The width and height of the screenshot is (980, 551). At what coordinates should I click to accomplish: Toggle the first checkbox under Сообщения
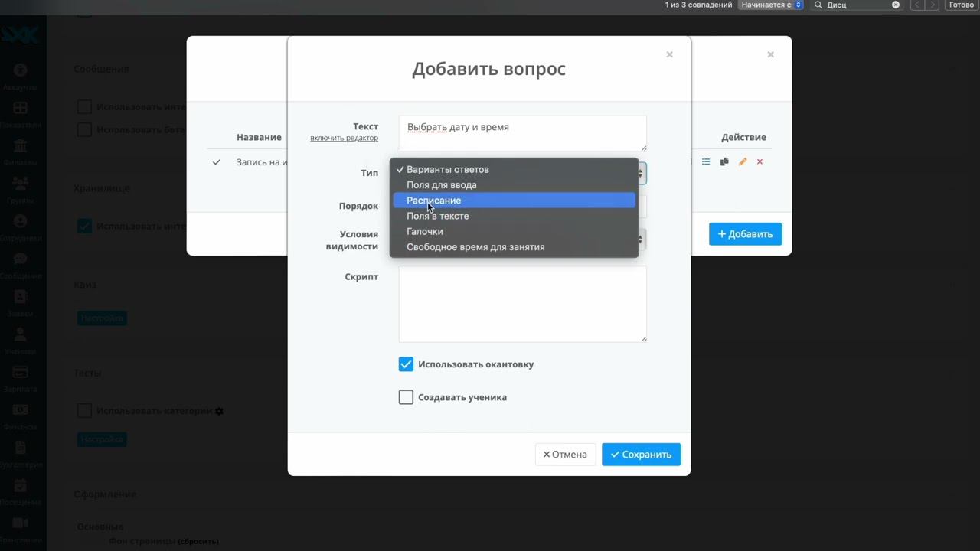84,106
